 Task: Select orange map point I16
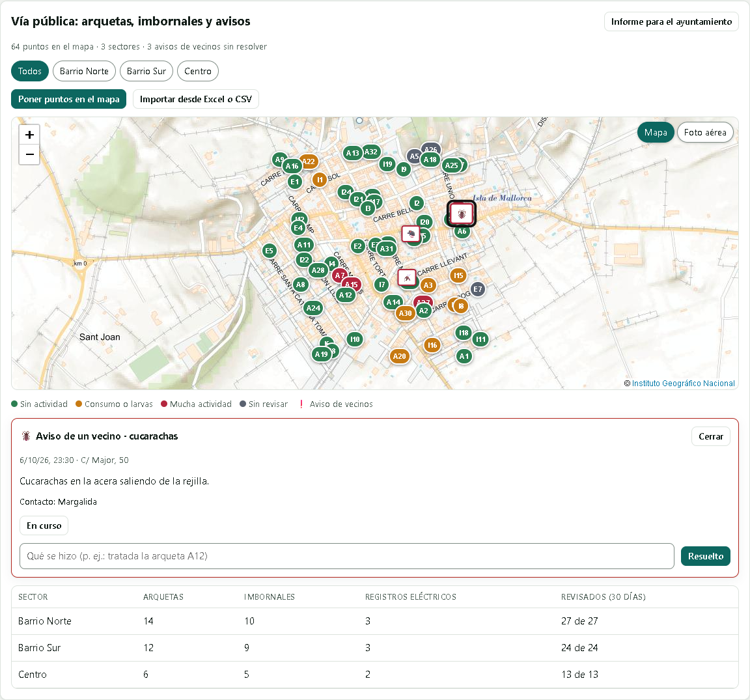click(x=432, y=345)
